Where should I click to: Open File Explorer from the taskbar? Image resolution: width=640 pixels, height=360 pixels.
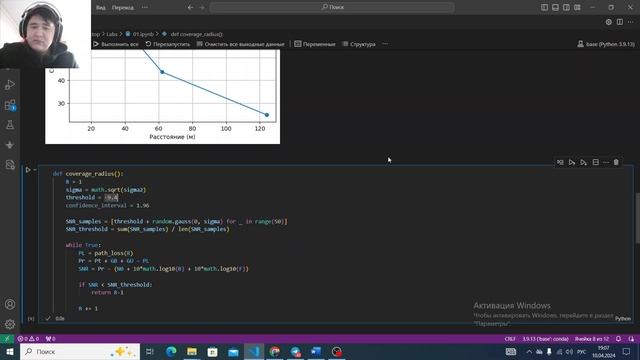pos(192,351)
